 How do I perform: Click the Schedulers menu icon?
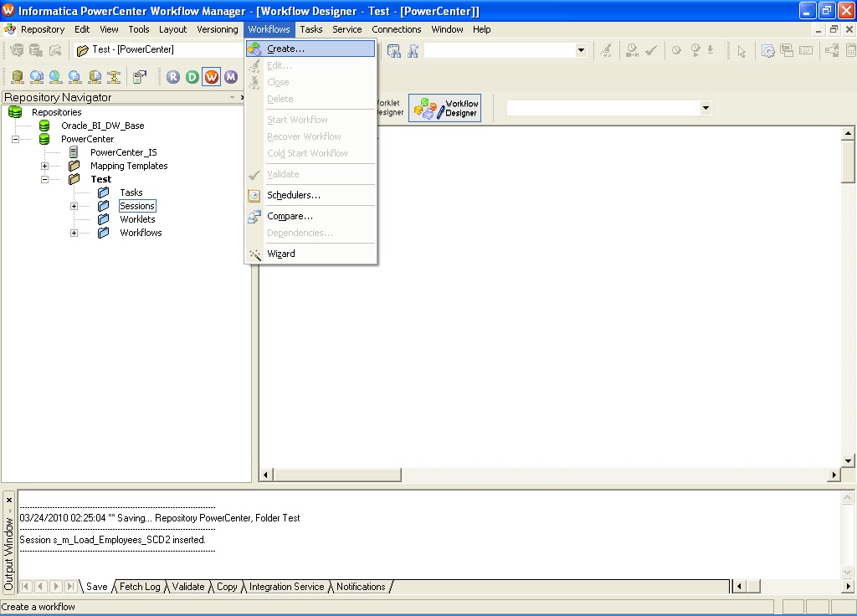tap(254, 196)
